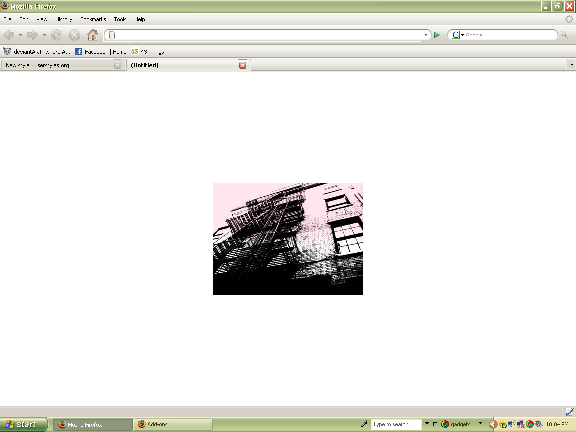Open the History menu
The width and height of the screenshot is (576, 432).
coord(65,19)
